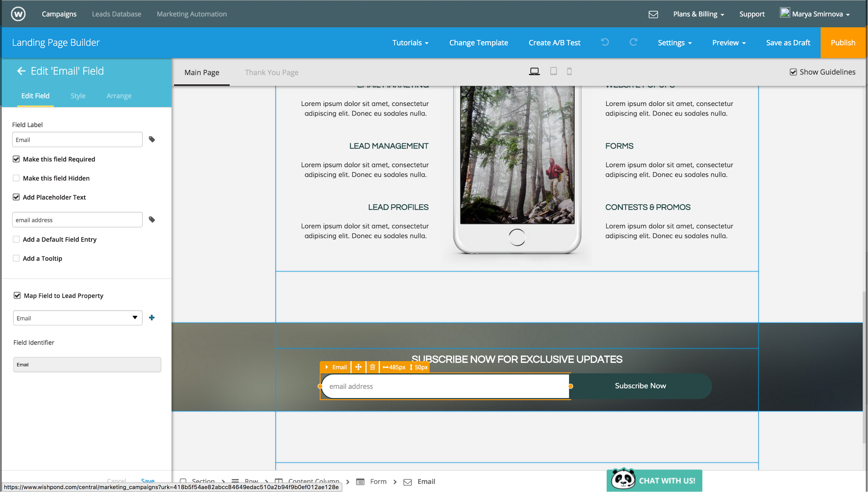Open the Support link
Image resolution: width=868 pixels, height=492 pixels.
752,14
